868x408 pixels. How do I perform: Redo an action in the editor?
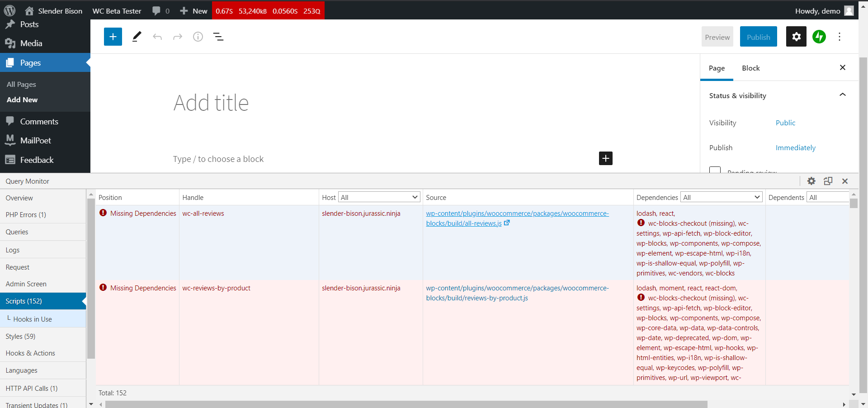click(x=177, y=37)
